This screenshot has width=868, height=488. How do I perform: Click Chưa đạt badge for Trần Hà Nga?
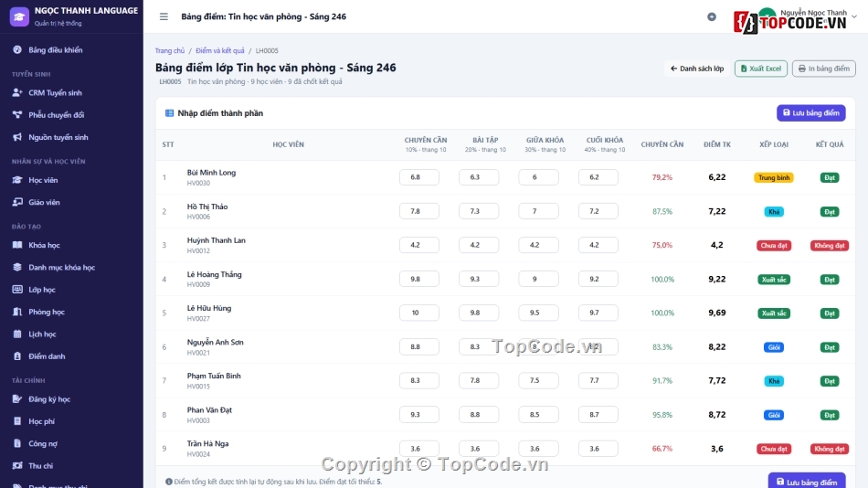(774, 449)
